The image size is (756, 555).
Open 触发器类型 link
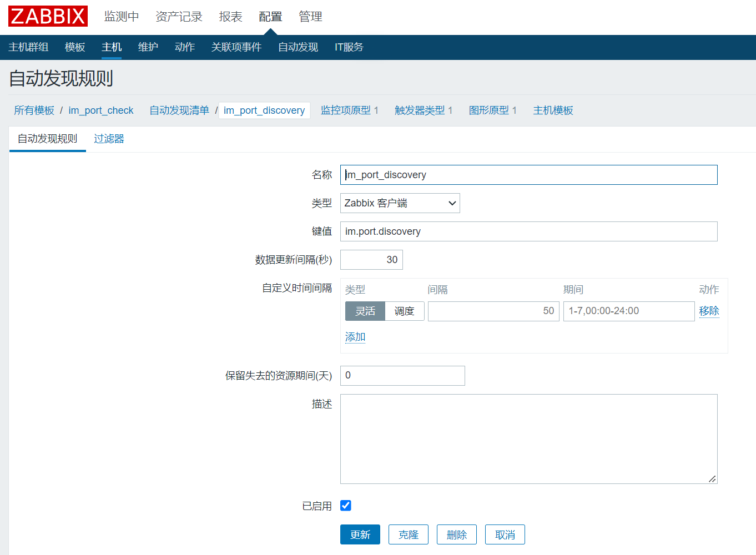click(x=420, y=110)
